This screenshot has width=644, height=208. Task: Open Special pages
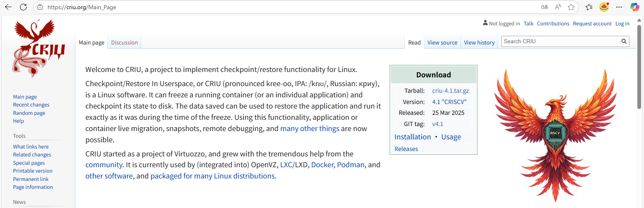pos(29,163)
